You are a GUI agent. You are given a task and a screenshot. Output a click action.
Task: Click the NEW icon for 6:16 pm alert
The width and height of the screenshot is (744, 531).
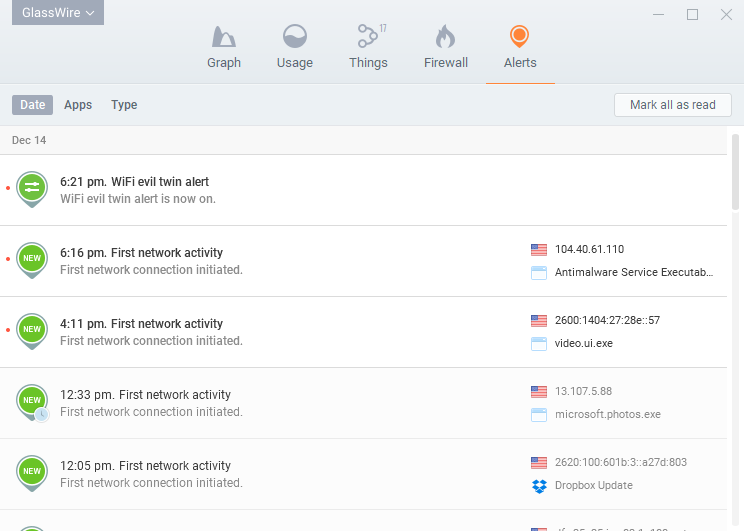click(32, 261)
